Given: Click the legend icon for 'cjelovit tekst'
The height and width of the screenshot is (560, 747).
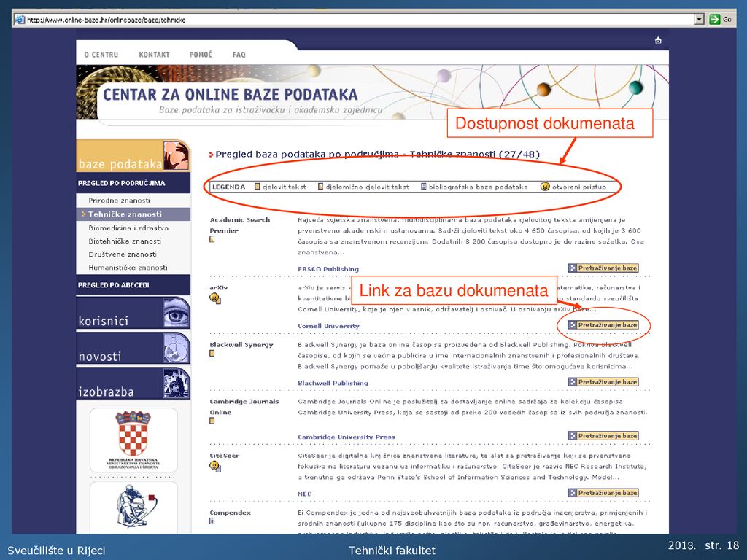Looking at the screenshot, I should click(258, 187).
